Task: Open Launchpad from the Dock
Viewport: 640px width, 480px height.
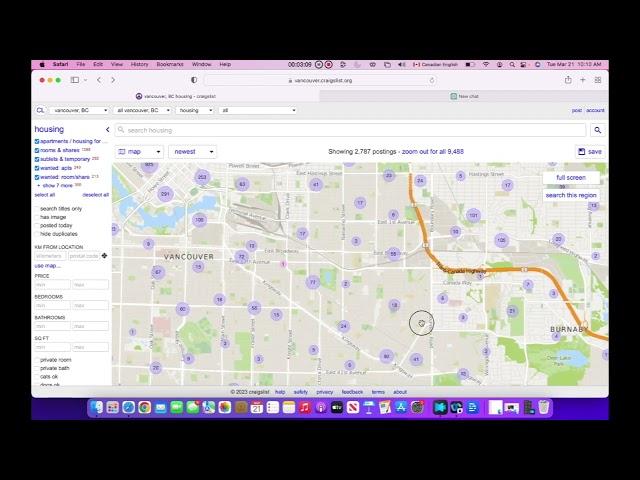Action: [113, 407]
